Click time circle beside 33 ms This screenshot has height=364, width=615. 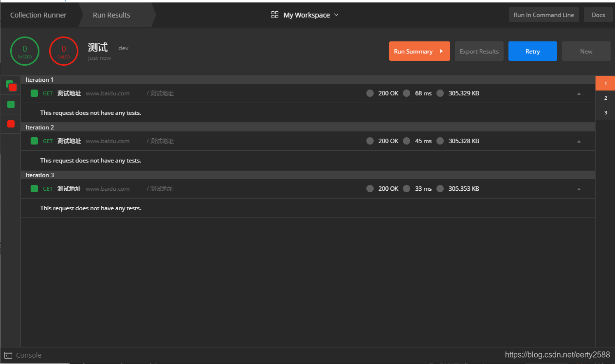[x=407, y=189]
